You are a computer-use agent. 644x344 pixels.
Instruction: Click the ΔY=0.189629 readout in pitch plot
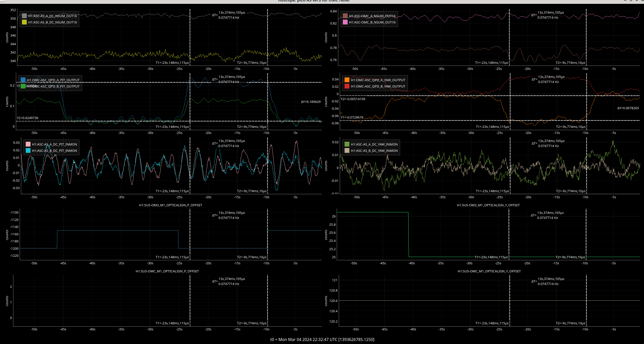point(311,102)
